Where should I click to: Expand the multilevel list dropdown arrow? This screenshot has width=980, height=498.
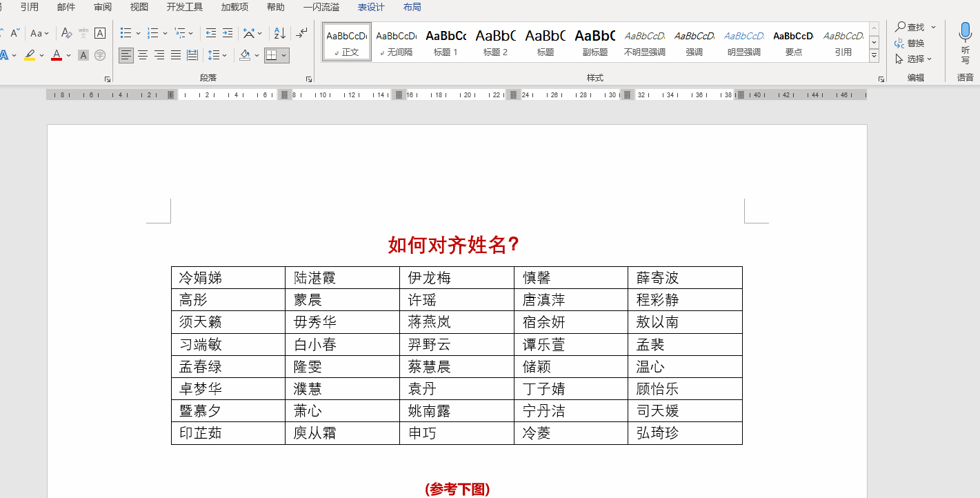(x=192, y=33)
